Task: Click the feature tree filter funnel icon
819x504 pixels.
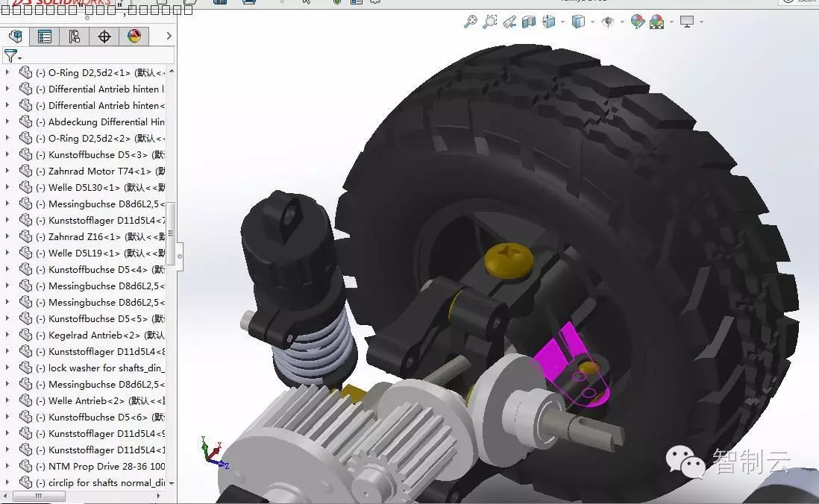Action: coord(10,55)
